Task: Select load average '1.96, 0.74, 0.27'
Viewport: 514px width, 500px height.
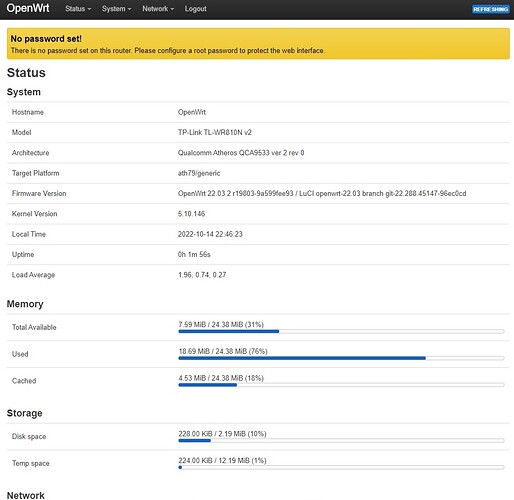Action: [x=202, y=275]
